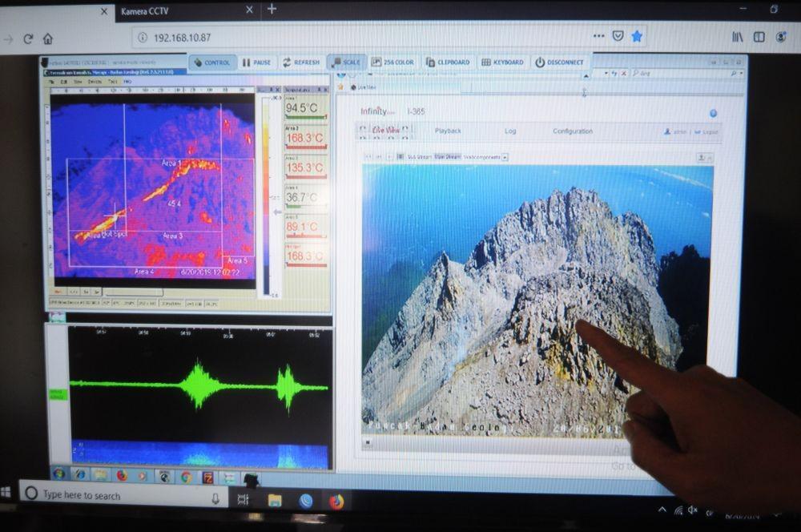The image size is (801, 532).
Task: Disconnect the remote session
Action: [x=560, y=62]
